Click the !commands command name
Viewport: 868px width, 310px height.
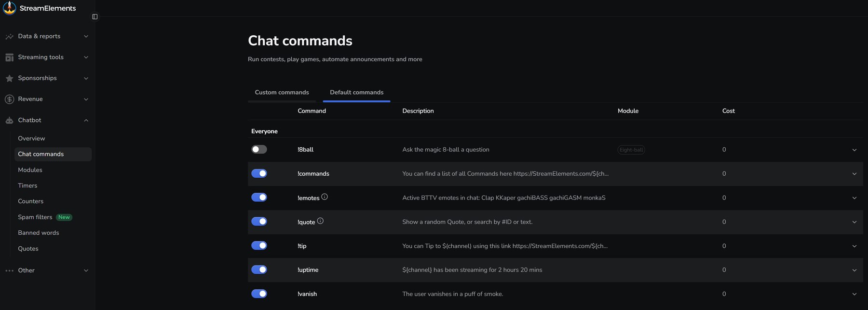pos(313,174)
